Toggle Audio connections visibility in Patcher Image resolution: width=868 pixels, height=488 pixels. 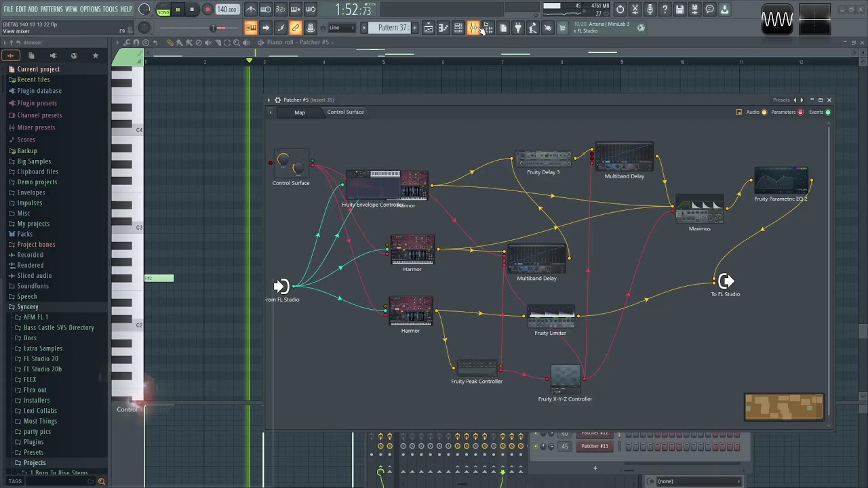pyautogui.click(x=764, y=113)
